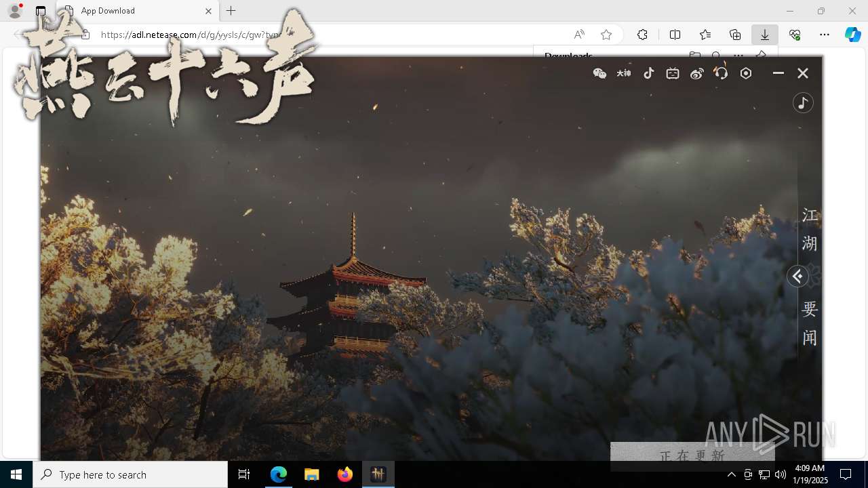Open Task View on taskbar

coord(244,474)
